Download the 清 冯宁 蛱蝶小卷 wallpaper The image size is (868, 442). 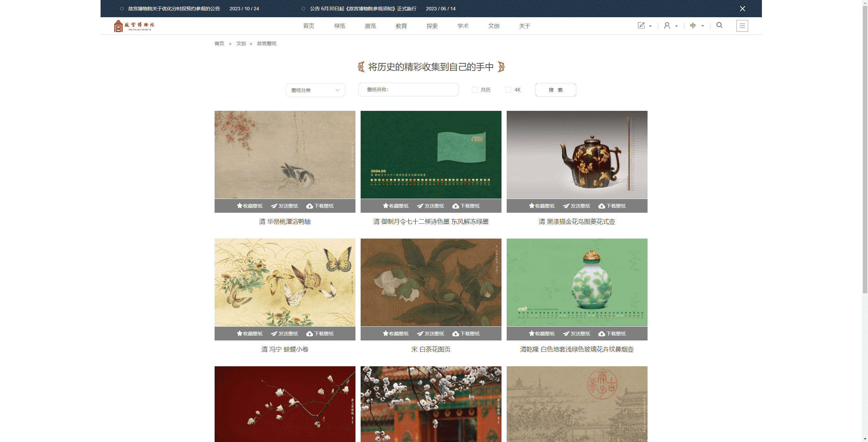click(320, 334)
